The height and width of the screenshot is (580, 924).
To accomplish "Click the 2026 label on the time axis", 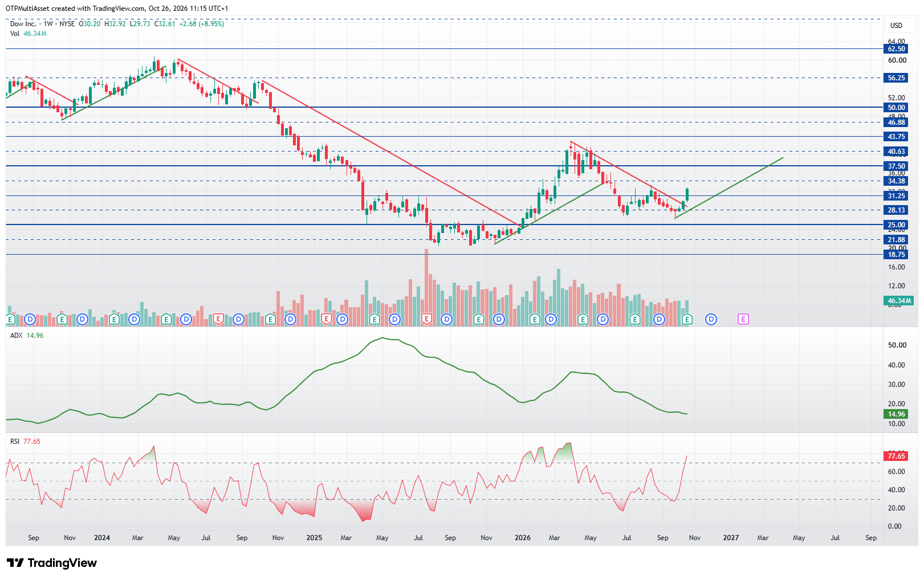I will (x=522, y=538).
